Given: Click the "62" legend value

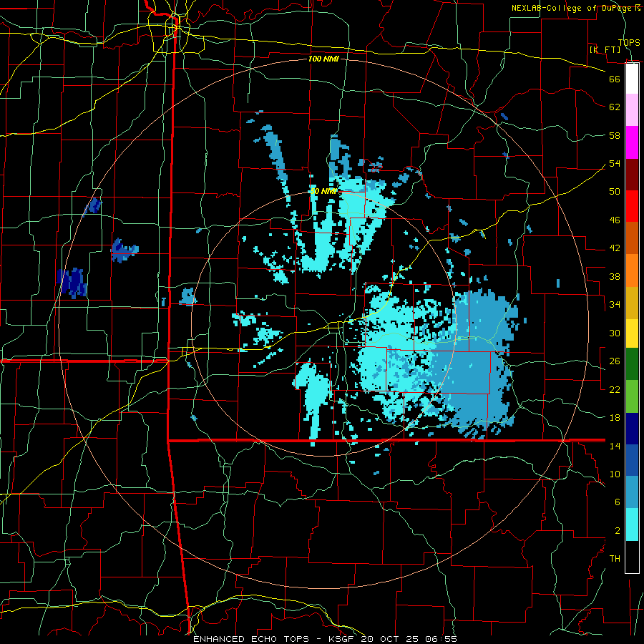Looking at the screenshot, I should point(615,107).
